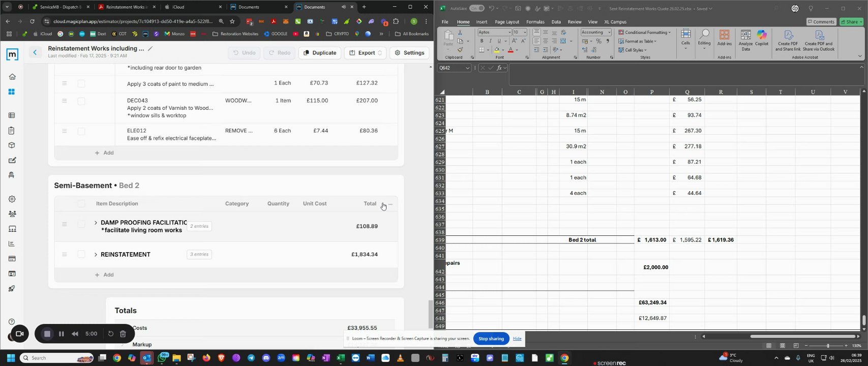The width and height of the screenshot is (868, 366).
Task: Open the Accounting number format dropdown
Action: click(x=596, y=33)
